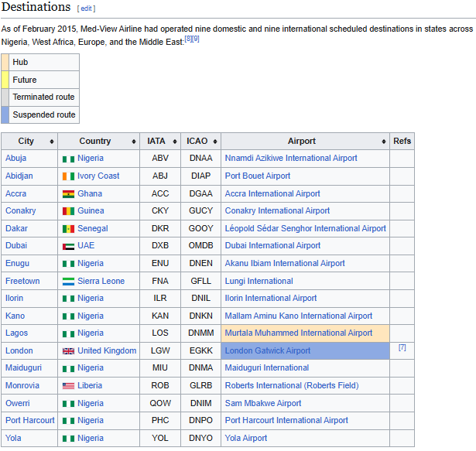This screenshot has height=451, width=476.
Task: Open the Ghana country link
Action: 90,193
